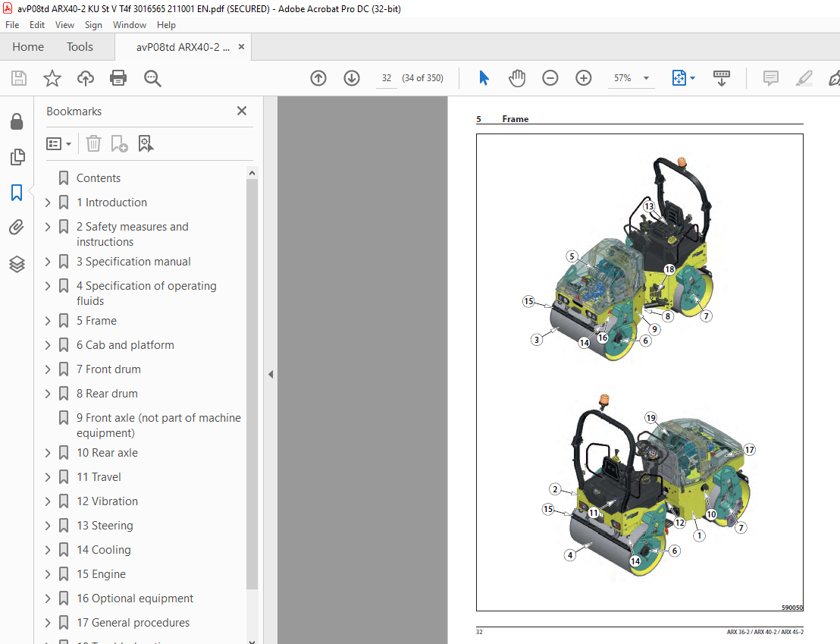Open the View menu
This screenshot has width=840, height=644.
coord(65,25)
